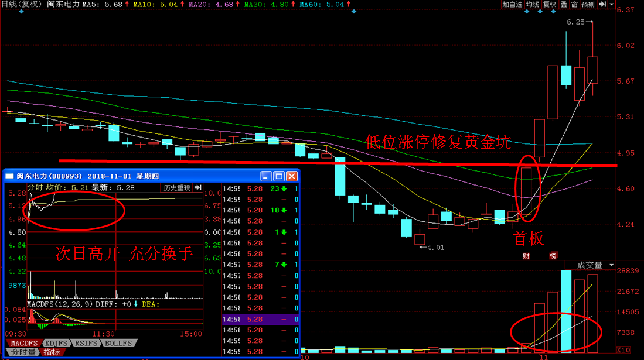Image resolution: width=644 pixels, height=360 pixels.
Task: Click the 最新: 5.28 label in popup
Action: point(113,187)
